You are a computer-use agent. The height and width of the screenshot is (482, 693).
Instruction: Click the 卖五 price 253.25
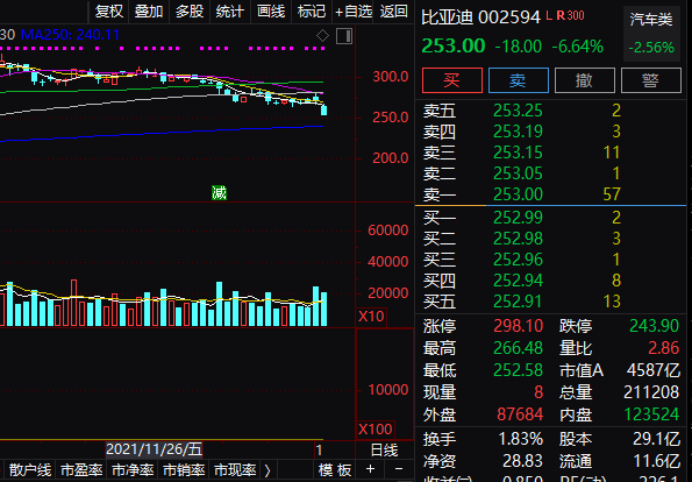coord(518,110)
